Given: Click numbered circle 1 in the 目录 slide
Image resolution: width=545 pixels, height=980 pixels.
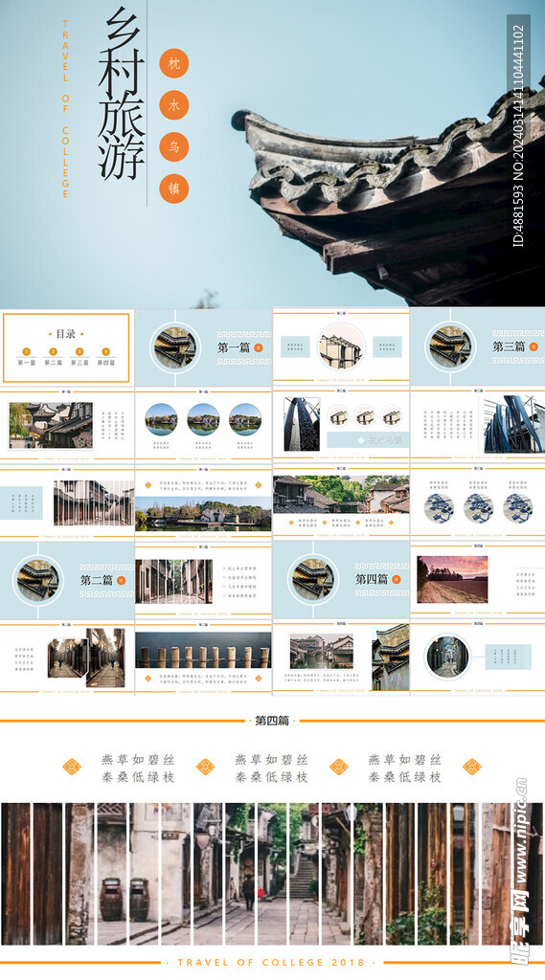Looking at the screenshot, I should tap(26, 352).
